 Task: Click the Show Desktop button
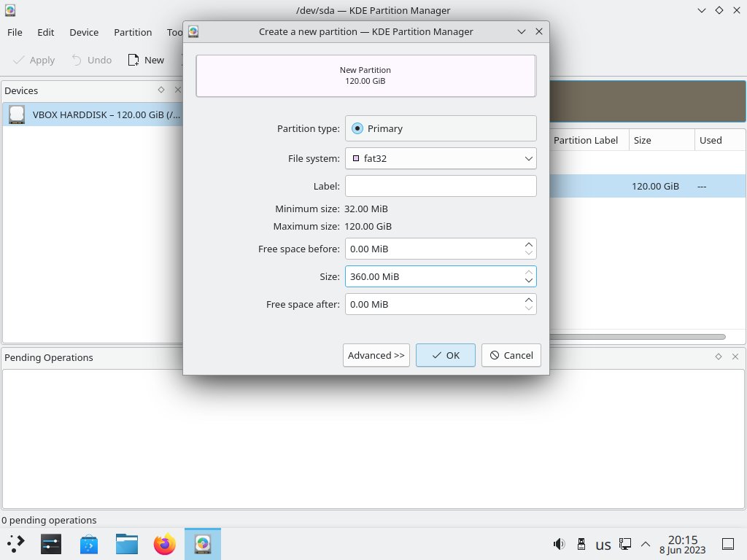[x=728, y=544]
